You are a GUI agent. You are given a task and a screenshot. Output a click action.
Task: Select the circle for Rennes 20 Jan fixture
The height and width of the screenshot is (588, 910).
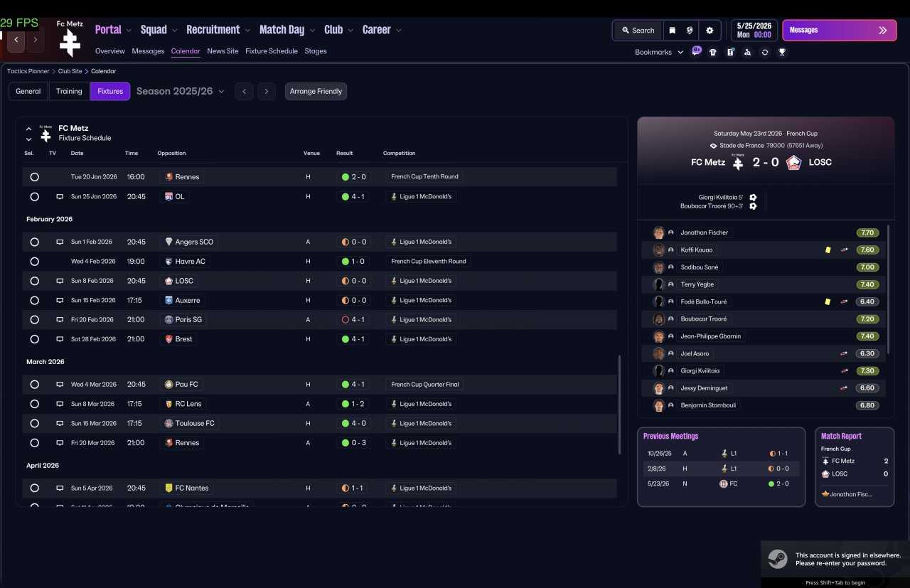click(x=34, y=177)
